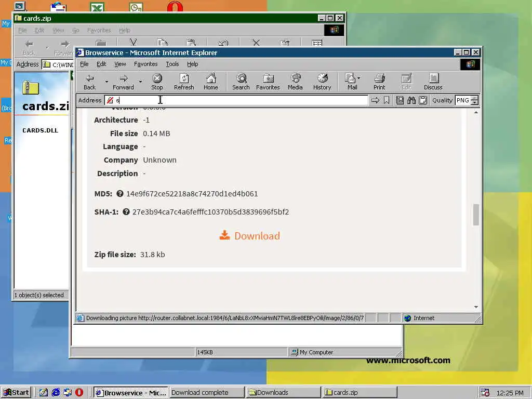
Task: Open the Edit menu in Internet Explorer
Action: click(x=101, y=64)
